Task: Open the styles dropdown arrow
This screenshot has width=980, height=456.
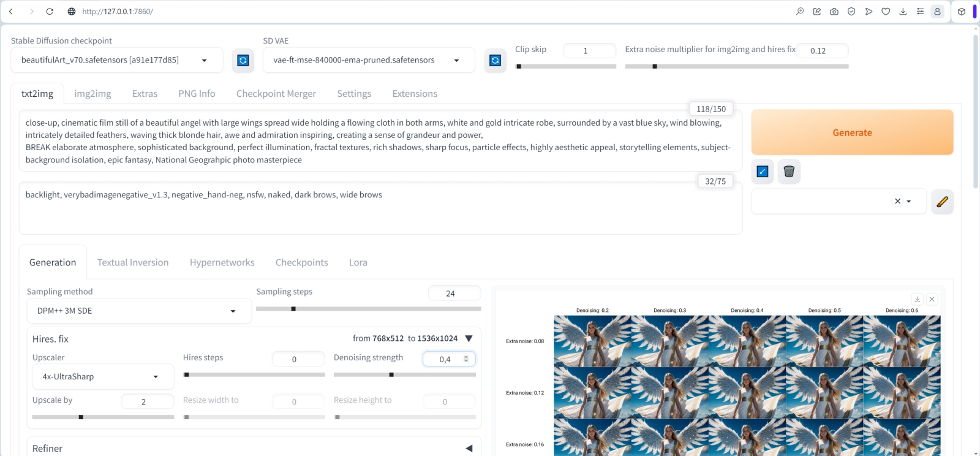Action: point(909,201)
